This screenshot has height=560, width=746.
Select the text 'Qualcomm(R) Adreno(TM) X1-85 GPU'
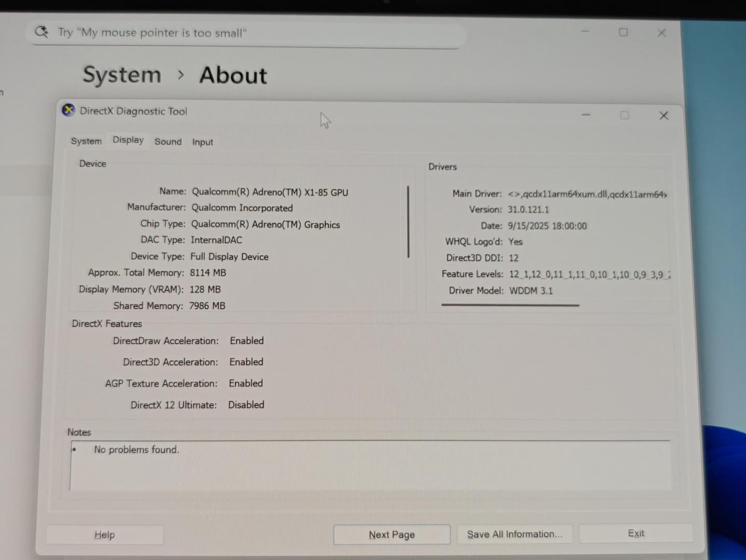[x=270, y=192]
